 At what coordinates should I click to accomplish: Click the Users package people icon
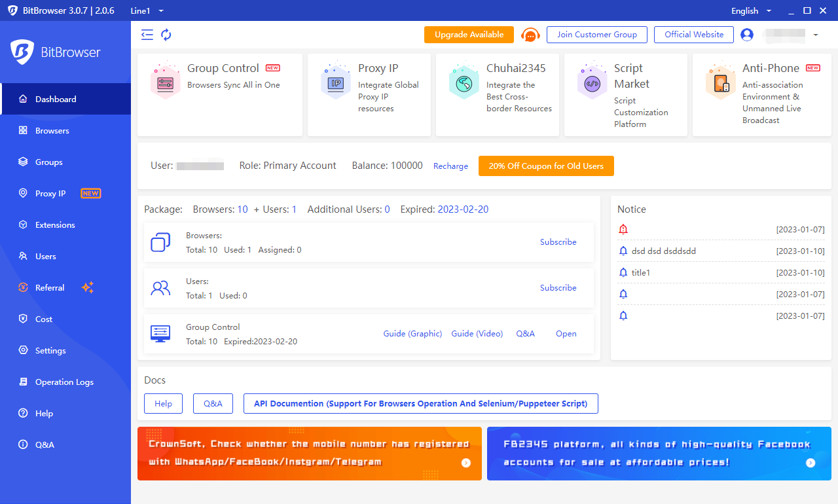click(x=160, y=288)
